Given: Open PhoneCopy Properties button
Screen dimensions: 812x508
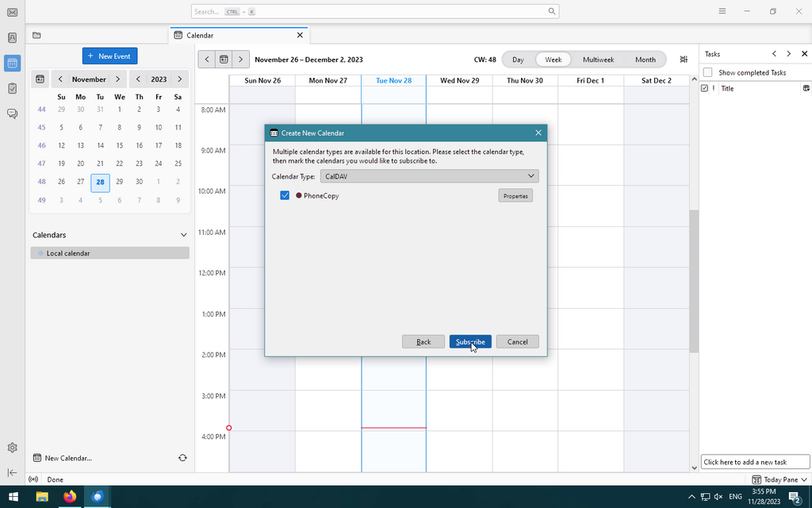Looking at the screenshot, I should pyautogui.click(x=515, y=195).
